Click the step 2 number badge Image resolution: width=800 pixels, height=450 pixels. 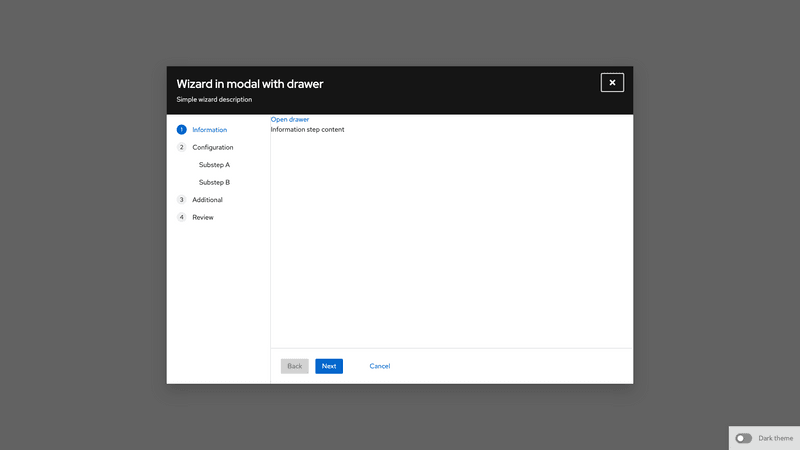(x=181, y=147)
